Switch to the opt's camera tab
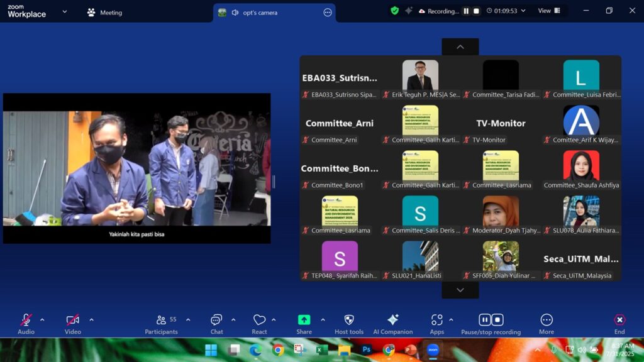The image size is (644, 362). 260,13
